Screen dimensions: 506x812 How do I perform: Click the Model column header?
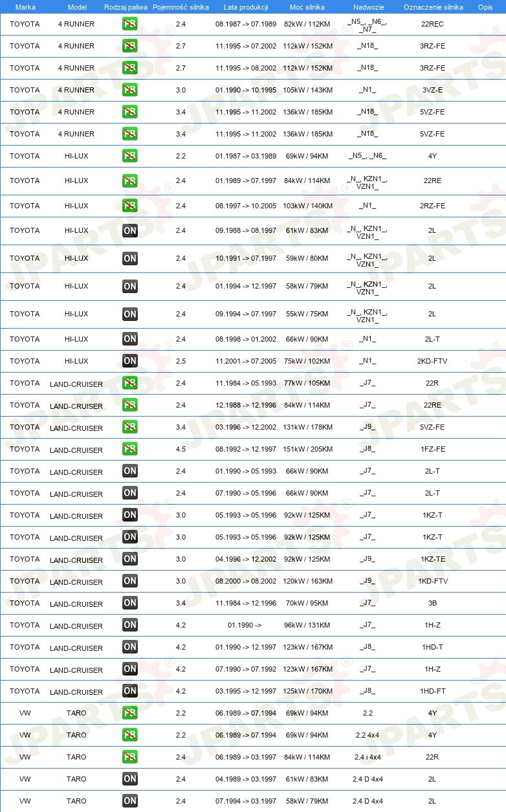tap(77, 6)
